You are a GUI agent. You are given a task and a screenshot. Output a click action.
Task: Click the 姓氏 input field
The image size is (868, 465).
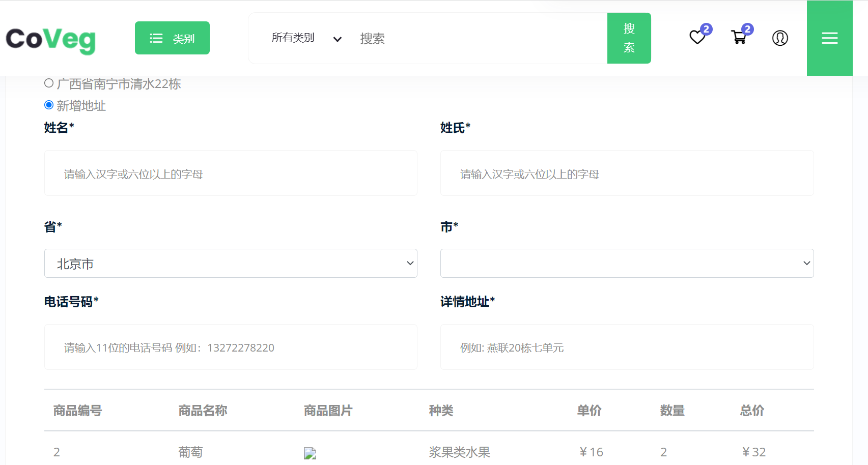click(x=627, y=173)
